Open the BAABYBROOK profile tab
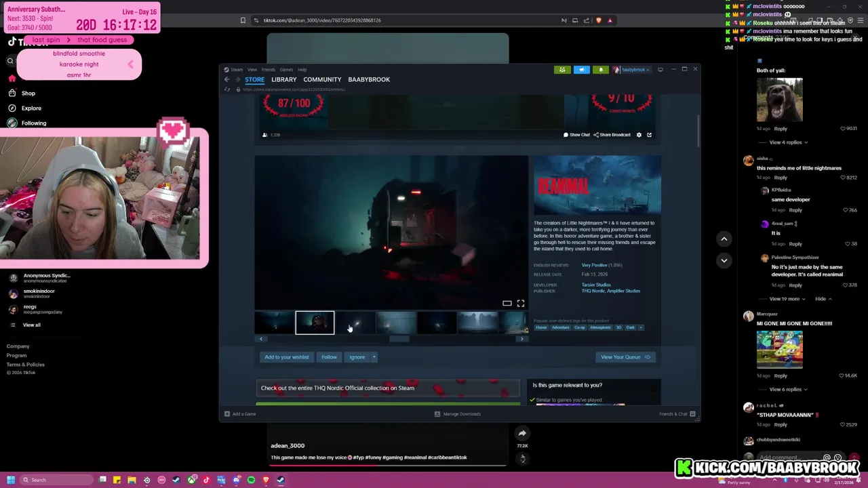 pos(369,79)
